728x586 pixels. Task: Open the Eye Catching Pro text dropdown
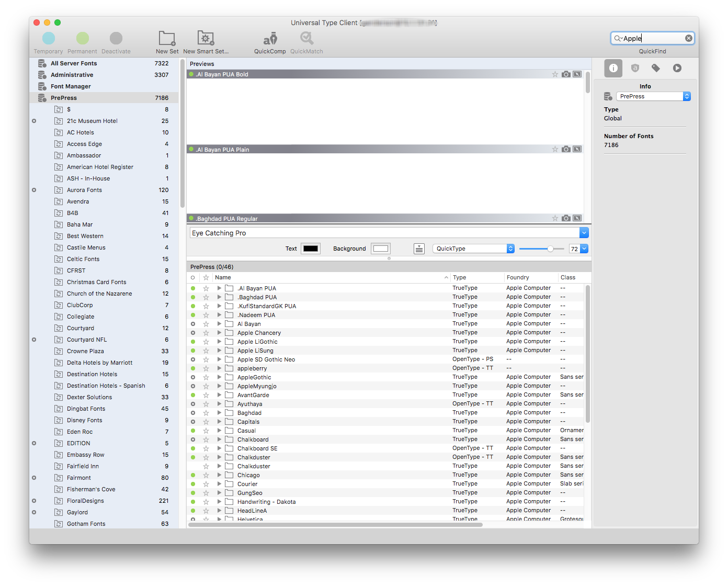(584, 233)
